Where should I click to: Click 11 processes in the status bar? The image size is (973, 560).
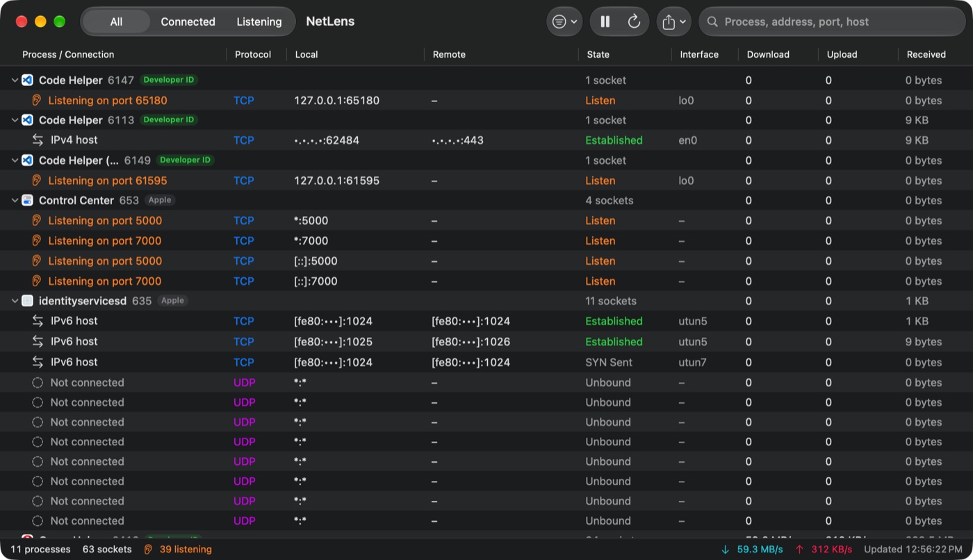pos(40,549)
